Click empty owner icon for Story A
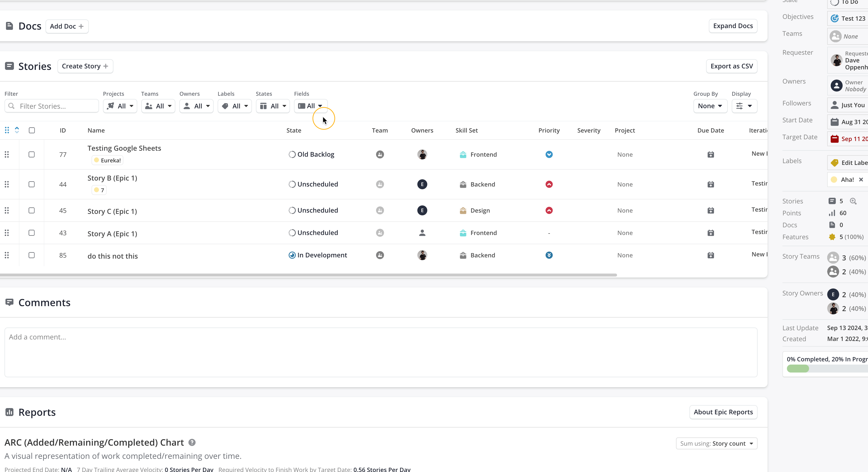 coord(422,233)
